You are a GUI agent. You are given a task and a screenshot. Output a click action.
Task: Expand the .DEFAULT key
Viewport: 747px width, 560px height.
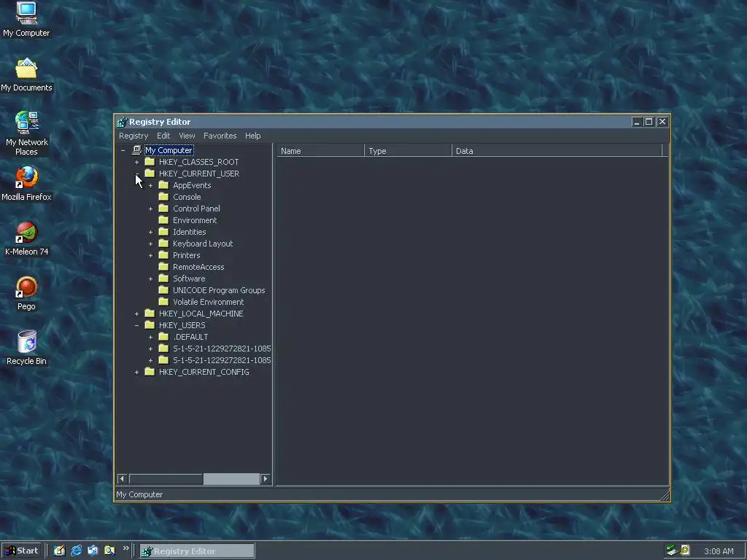pos(150,337)
